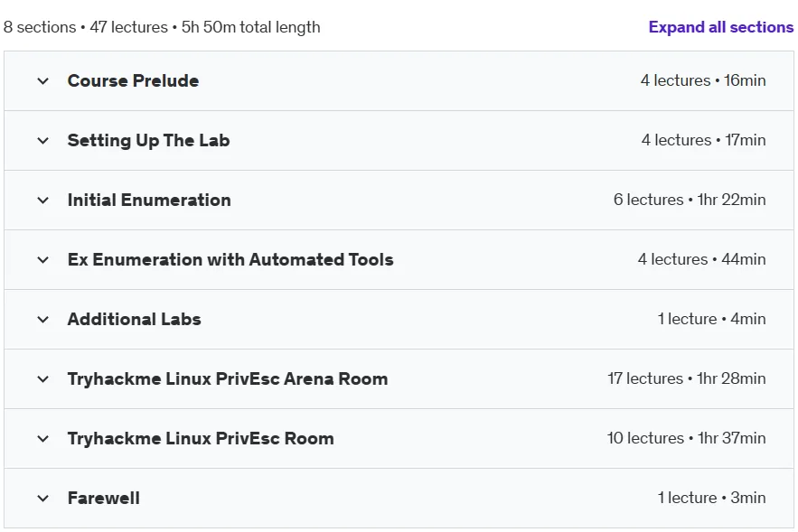The height and width of the screenshot is (532, 798).
Task: Click Expand all sections link
Action: (x=720, y=27)
